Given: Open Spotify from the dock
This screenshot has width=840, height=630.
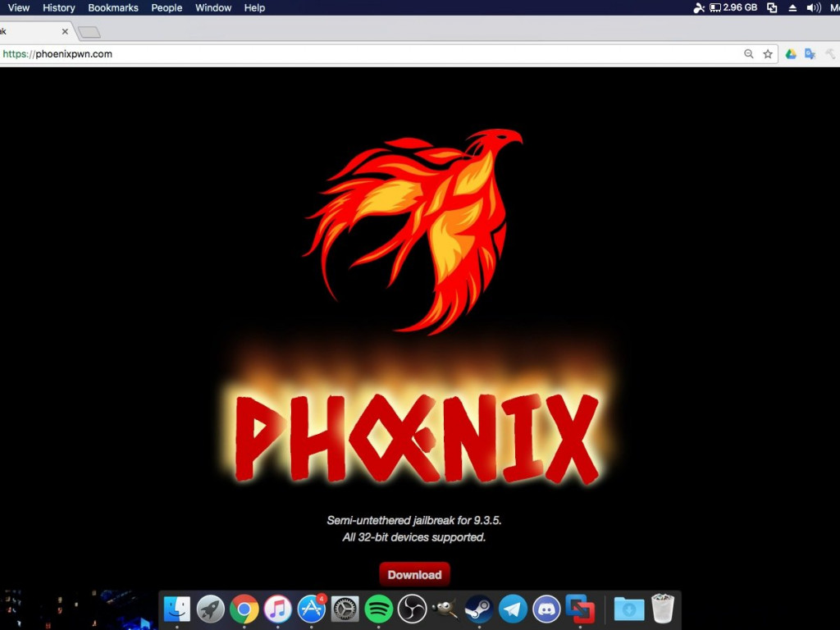Looking at the screenshot, I should tap(379, 609).
